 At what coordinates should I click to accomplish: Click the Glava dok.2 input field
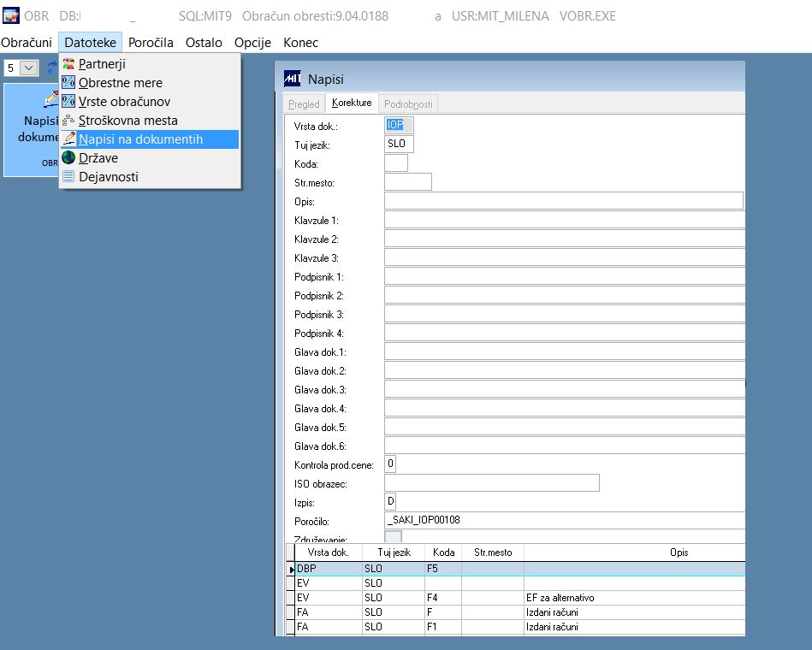pos(565,370)
